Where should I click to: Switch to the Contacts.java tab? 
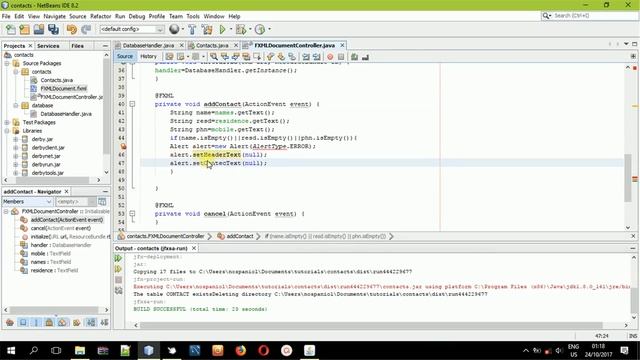coord(212,45)
